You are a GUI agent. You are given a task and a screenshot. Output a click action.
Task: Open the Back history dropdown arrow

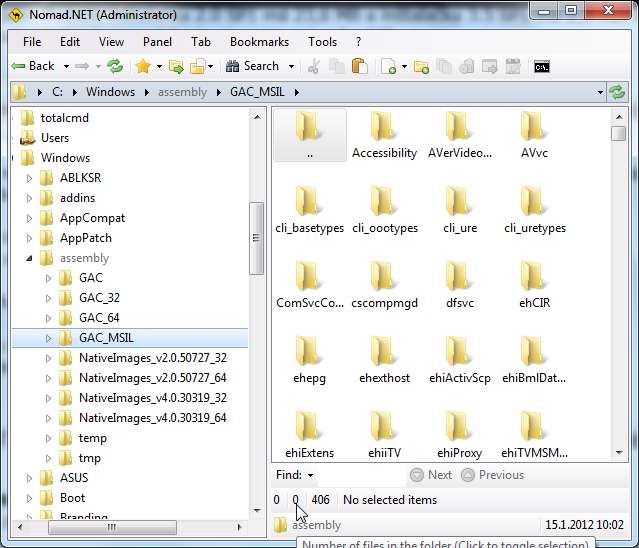66,66
